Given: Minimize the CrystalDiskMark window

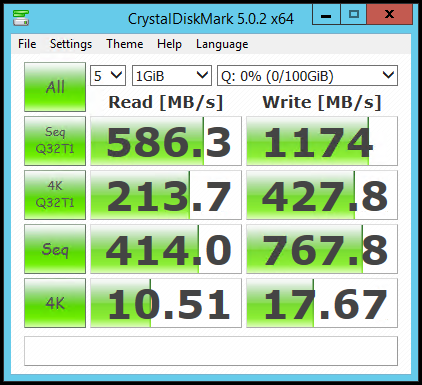Looking at the screenshot, I should pyautogui.click(x=326, y=15).
